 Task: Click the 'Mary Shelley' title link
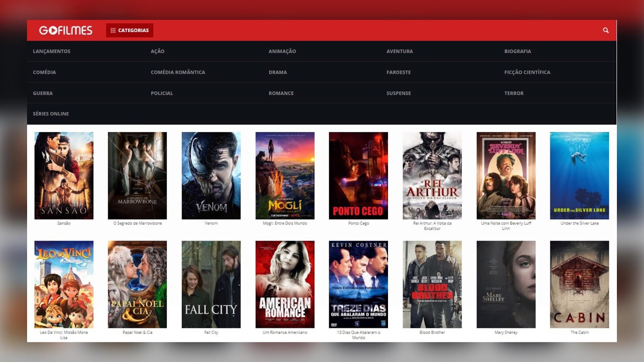(506, 332)
